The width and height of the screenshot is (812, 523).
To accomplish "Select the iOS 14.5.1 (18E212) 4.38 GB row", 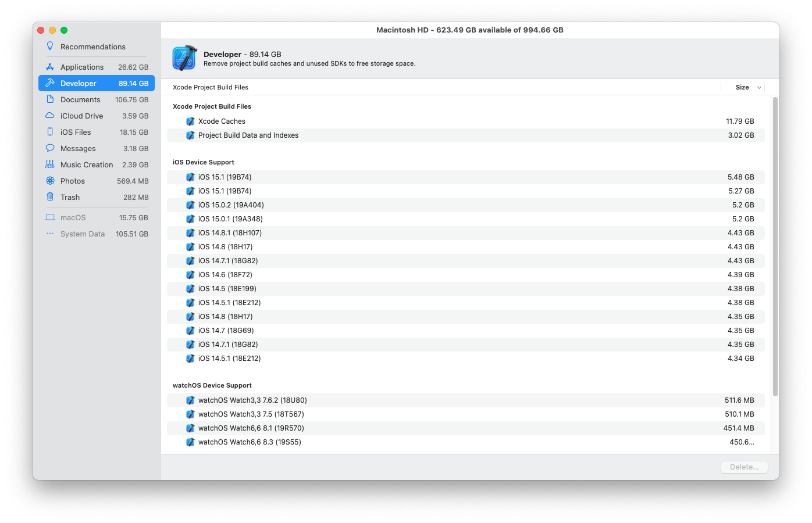I will pyautogui.click(x=466, y=303).
